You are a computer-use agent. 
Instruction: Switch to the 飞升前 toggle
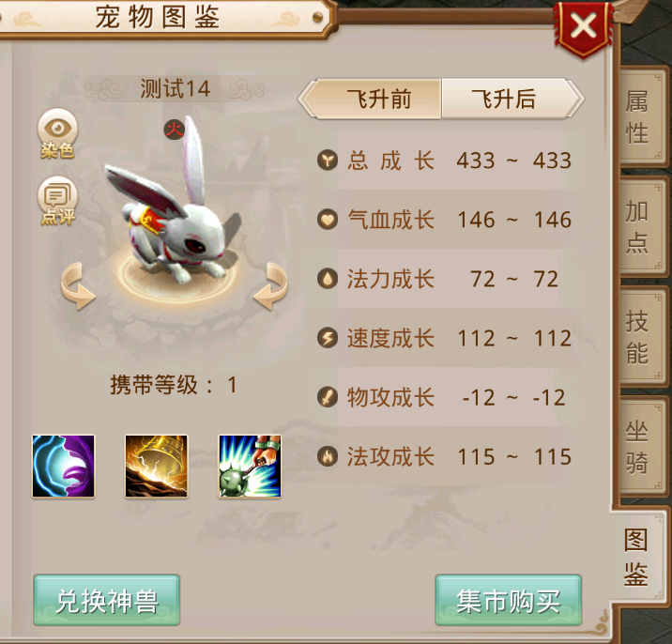click(371, 99)
